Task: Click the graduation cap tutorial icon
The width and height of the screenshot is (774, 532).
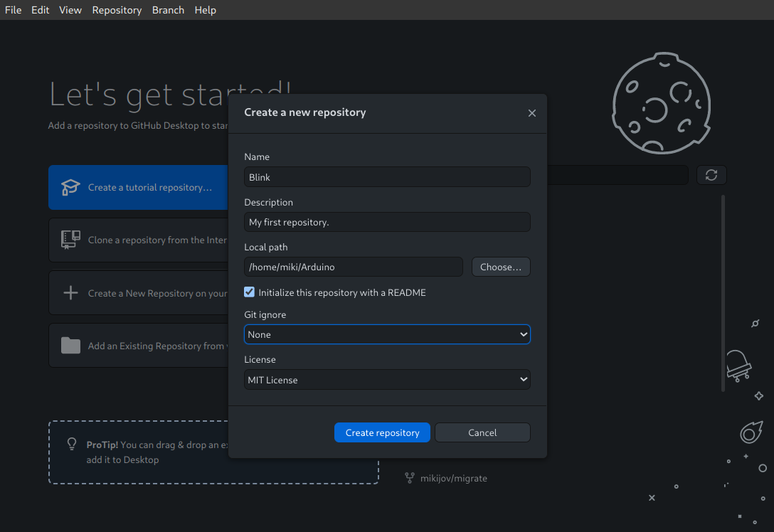Action: click(x=70, y=188)
